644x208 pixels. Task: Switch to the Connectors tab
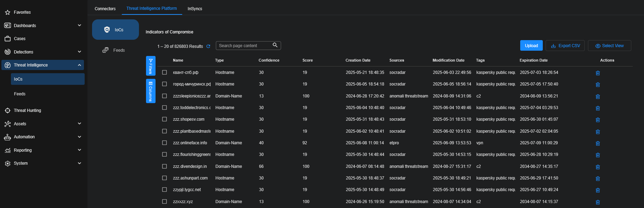point(105,9)
